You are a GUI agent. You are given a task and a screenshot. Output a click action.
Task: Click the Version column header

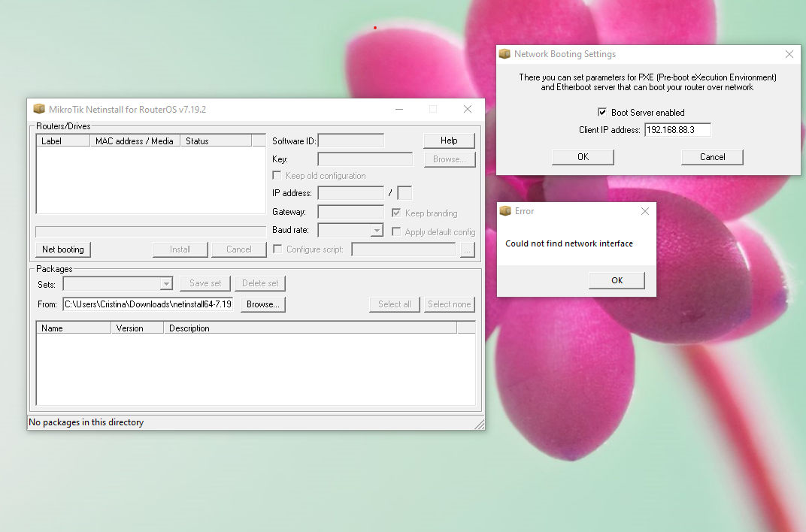tap(138, 328)
